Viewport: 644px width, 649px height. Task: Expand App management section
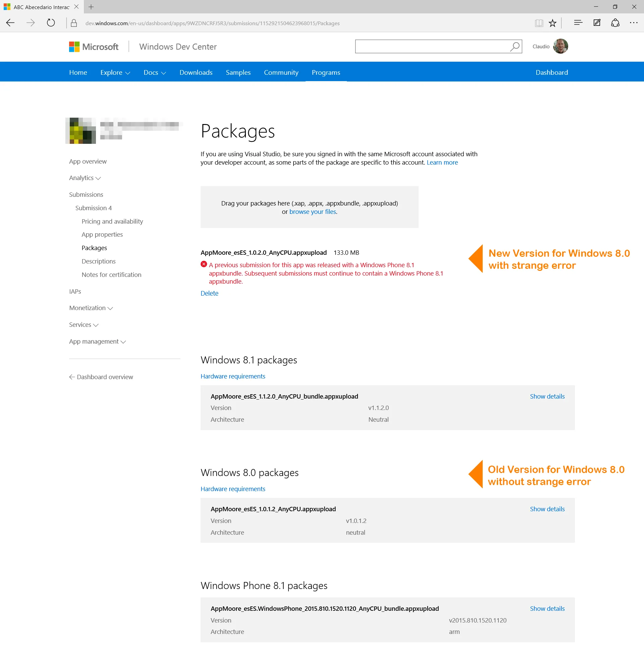click(97, 342)
